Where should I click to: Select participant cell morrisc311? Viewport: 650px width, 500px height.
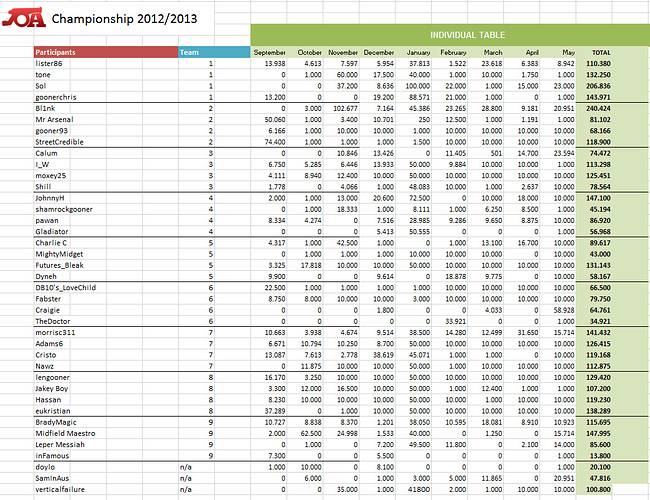55,332
